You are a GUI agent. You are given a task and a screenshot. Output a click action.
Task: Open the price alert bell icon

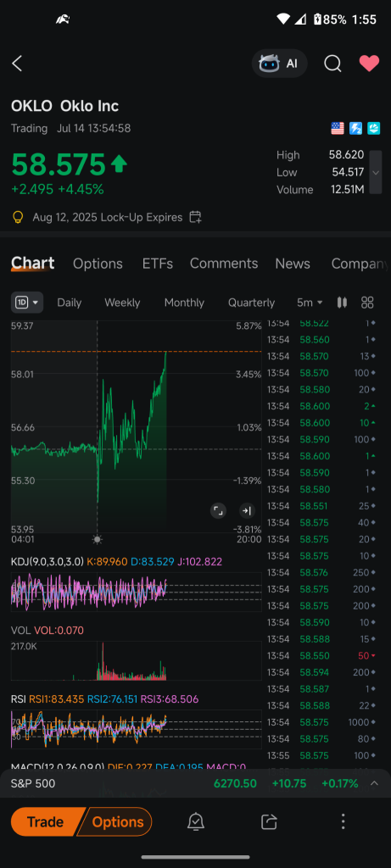click(195, 821)
